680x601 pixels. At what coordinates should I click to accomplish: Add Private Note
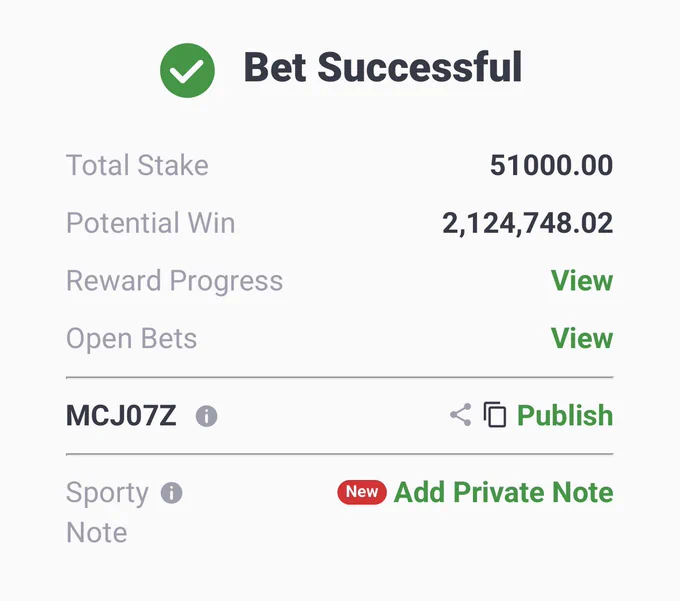tap(503, 492)
